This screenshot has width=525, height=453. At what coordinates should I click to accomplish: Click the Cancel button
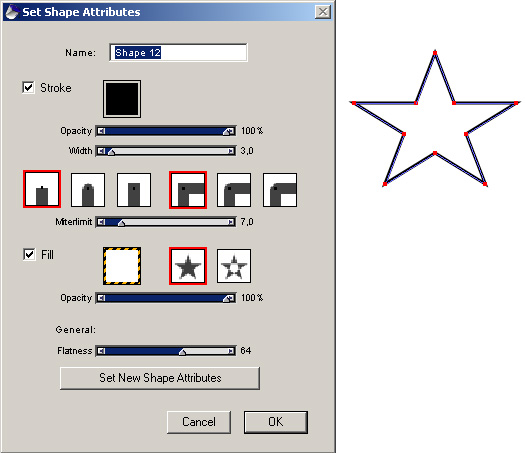pos(199,422)
